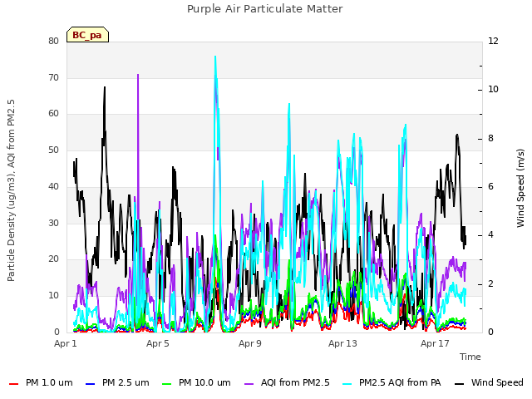The image size is (532, 399).
Task: Click the BC_pa site label badge
Action: pyautogui.click(x=87, y=35)
